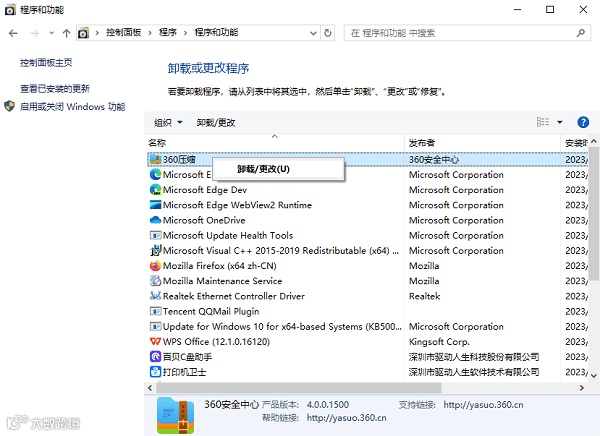Open support link http://yasuo.360.cn
Image resolution: width=600 pixels, height=436 pixels.
click(x=483, y=405)
